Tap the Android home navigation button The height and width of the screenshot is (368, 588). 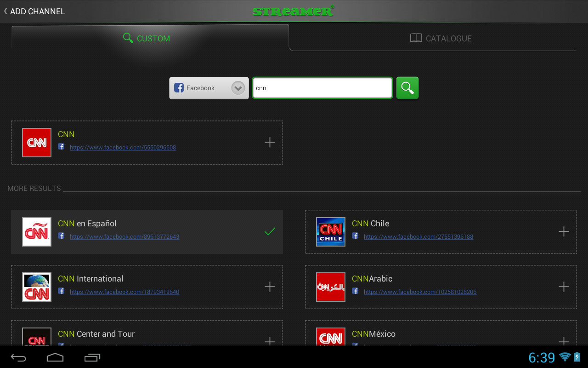[55, 357]
